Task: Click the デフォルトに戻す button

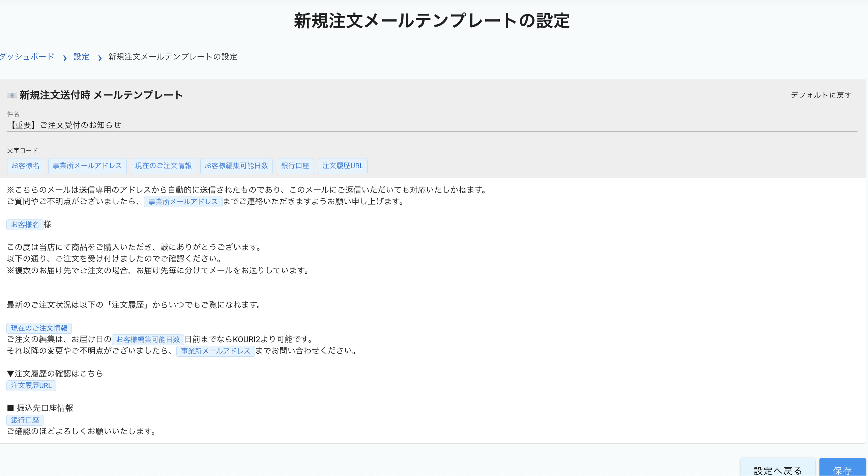Action: (821, 95)
